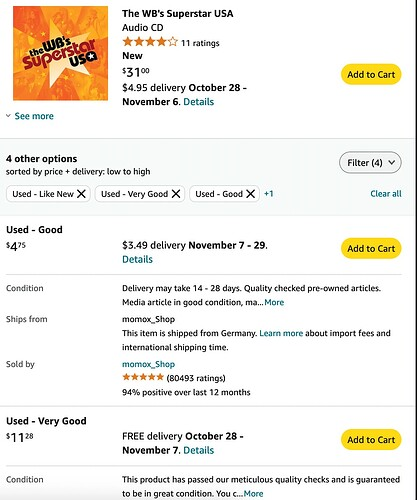Open Details for the $3.49 delivery
Image resolution: width=417 pixels, height=500 pixels.
(137, 259)
